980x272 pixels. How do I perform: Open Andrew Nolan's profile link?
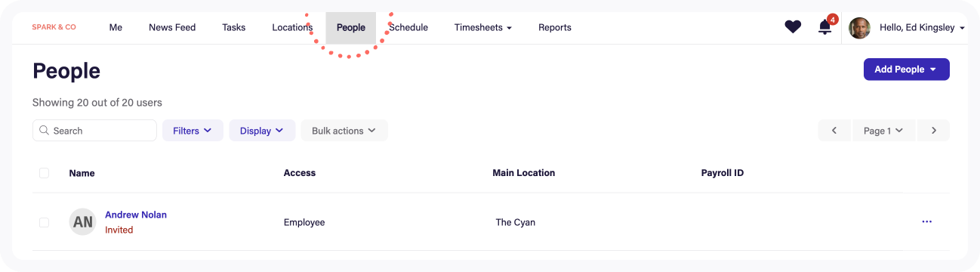[x=136, y=215]
